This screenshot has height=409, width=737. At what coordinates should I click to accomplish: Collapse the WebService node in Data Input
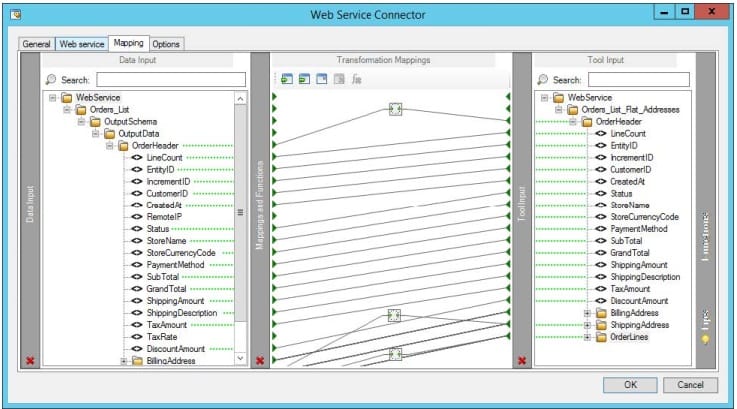click(x=53, y=98)
